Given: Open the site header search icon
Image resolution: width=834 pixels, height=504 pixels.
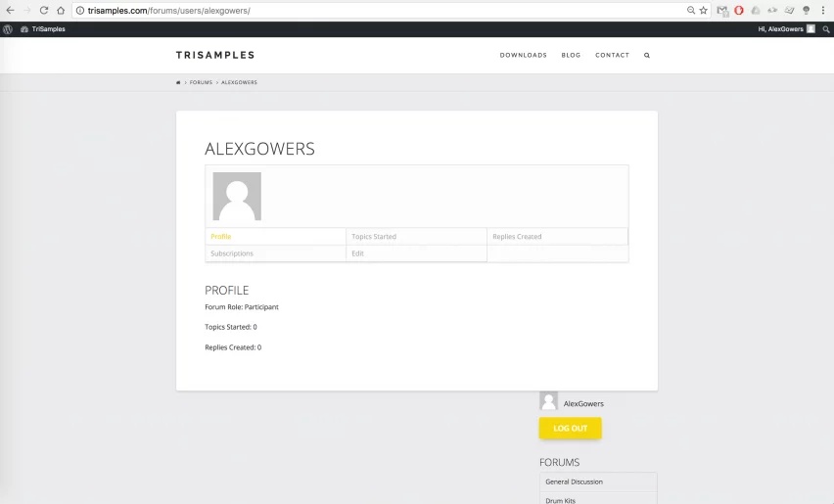Looking at the screenshot, I should pyautogui.click(x=647, y=56).
